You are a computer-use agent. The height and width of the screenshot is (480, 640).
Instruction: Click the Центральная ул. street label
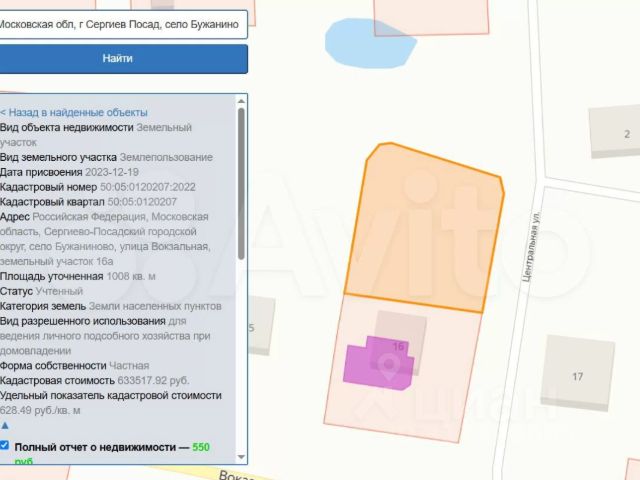coord(532,247)
